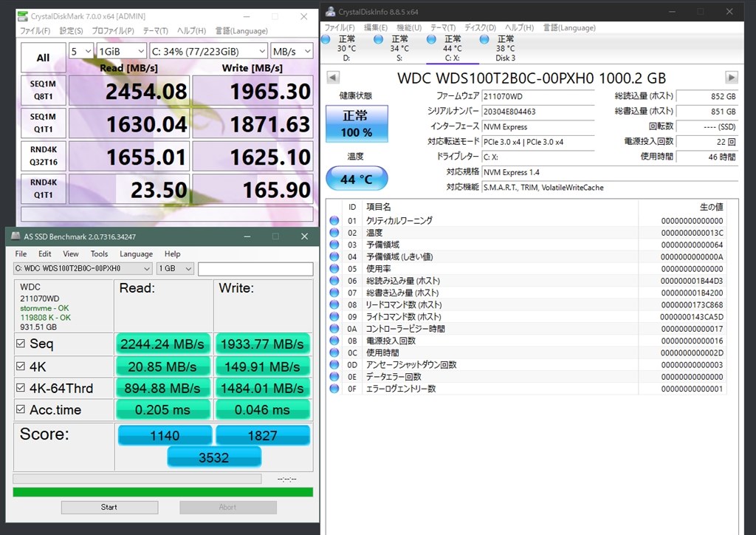Click status orb for ID 03 row
The image size is (756, 535).
pyautogui.click(x=334, y=245)
